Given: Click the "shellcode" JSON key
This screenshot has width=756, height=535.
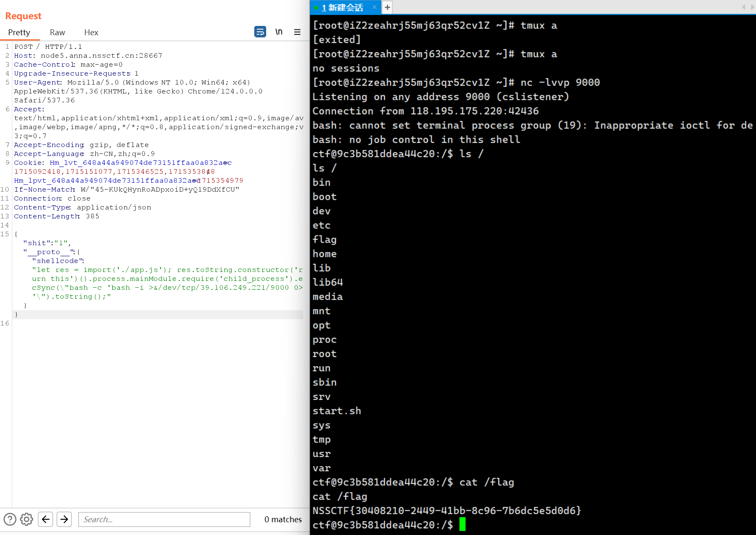Looking at the screenshot, I should [x=57, y=261].
